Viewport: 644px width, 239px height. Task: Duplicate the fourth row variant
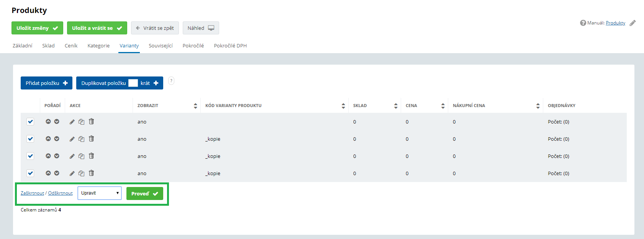click(81, 173)
